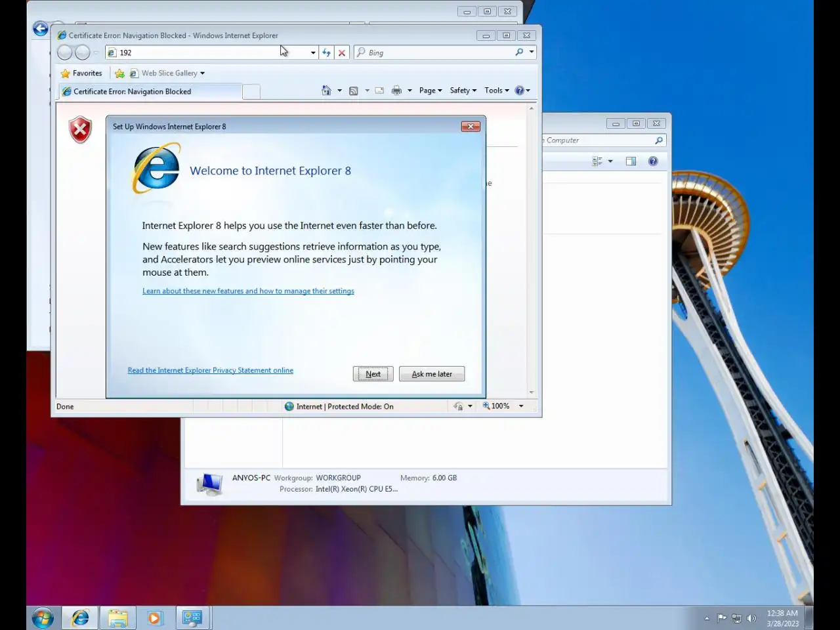Image resolution: width=840 pixels, height=630 pixels.
Task: Expand the view options dropdown in Computer window
Action: click(610, 161)
